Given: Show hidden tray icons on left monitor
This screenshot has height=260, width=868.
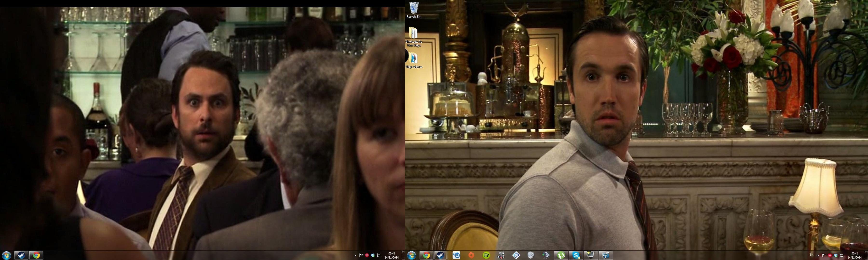Looking at the screenshot, I should coord(355,256).
